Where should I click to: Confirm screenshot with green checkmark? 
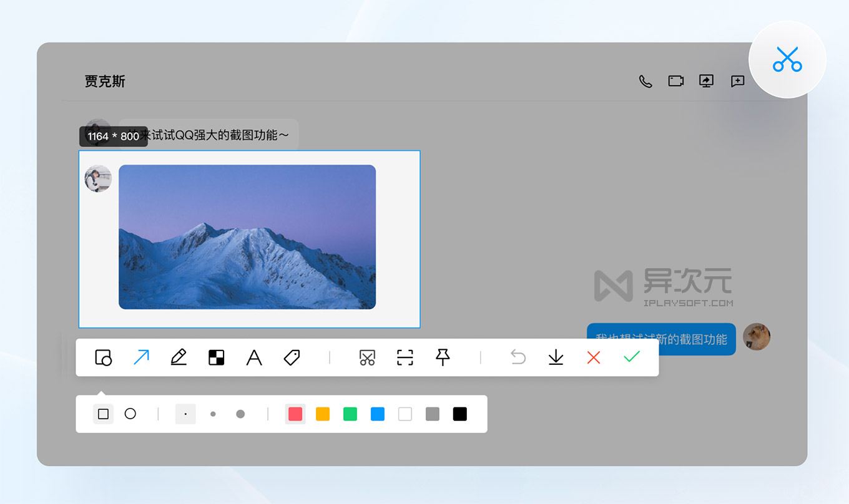632,357
